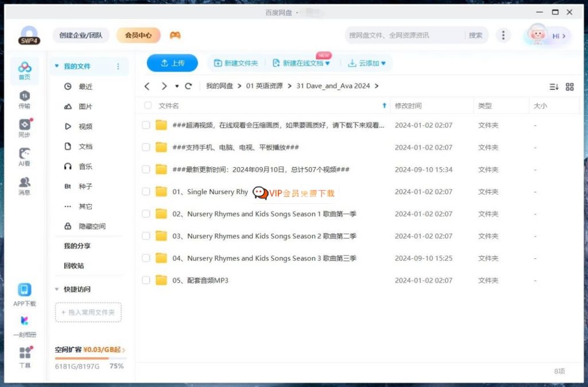Collapse the 快捷访问 section
Image resolution: width=588 pixels, height=387 pixels.
tap(57, 289)
